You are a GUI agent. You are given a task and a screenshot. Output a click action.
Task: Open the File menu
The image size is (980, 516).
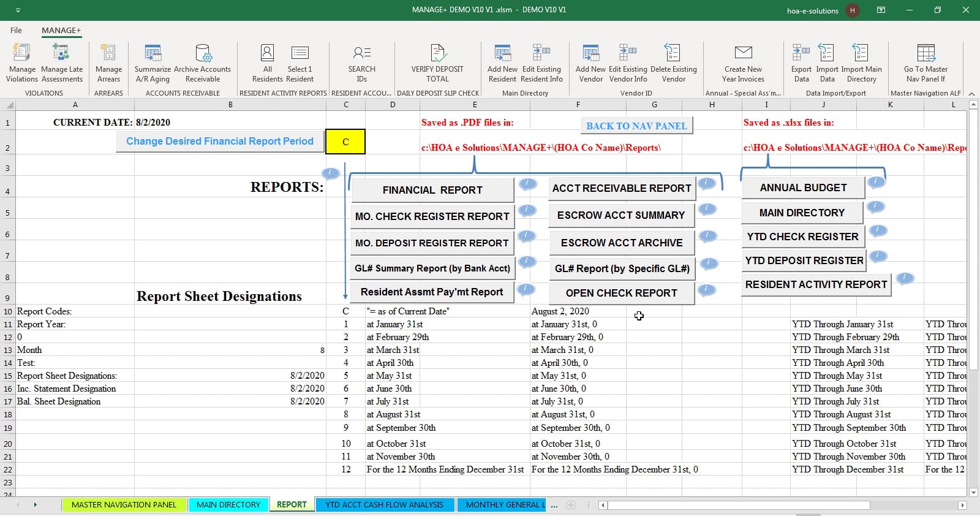(x=16, y=30)
